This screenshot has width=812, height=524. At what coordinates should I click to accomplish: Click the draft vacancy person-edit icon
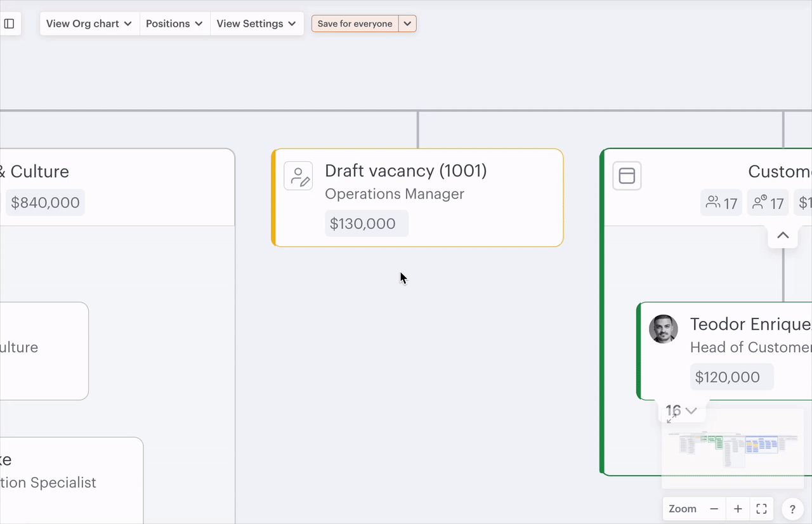coord(298,176)
